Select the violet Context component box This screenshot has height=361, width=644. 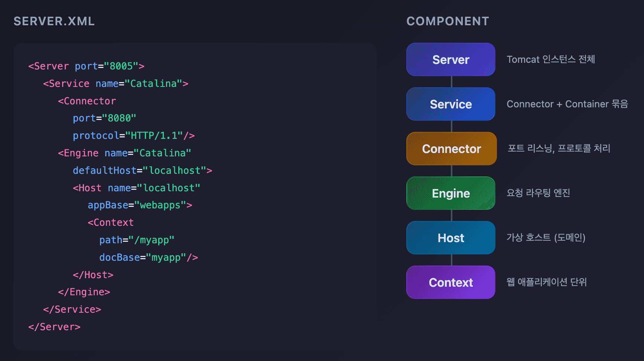tap(451, 282)
